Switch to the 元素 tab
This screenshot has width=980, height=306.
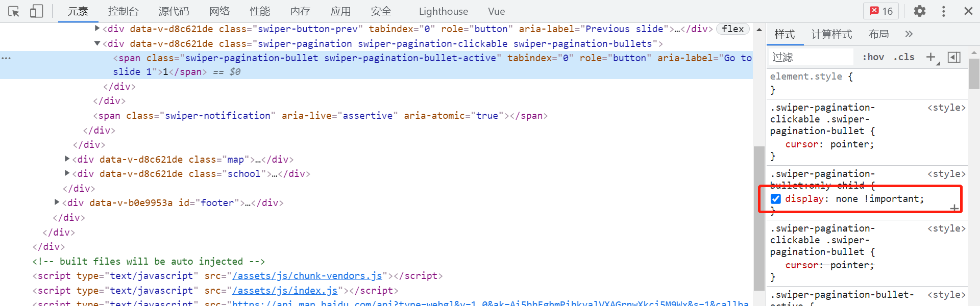(x=78, y=11)
